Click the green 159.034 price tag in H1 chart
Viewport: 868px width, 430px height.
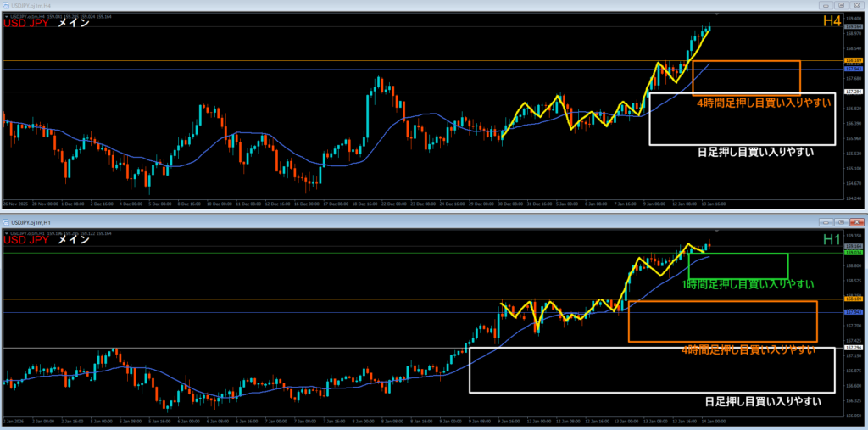[x=853, y=252]
